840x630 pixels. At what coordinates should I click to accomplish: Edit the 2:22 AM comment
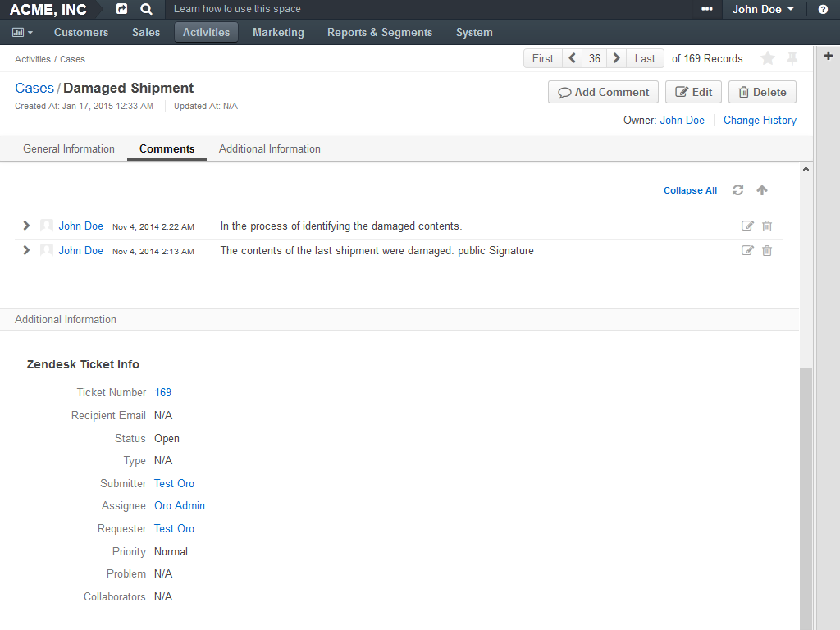pyautogui.click(x=747, y=226)
